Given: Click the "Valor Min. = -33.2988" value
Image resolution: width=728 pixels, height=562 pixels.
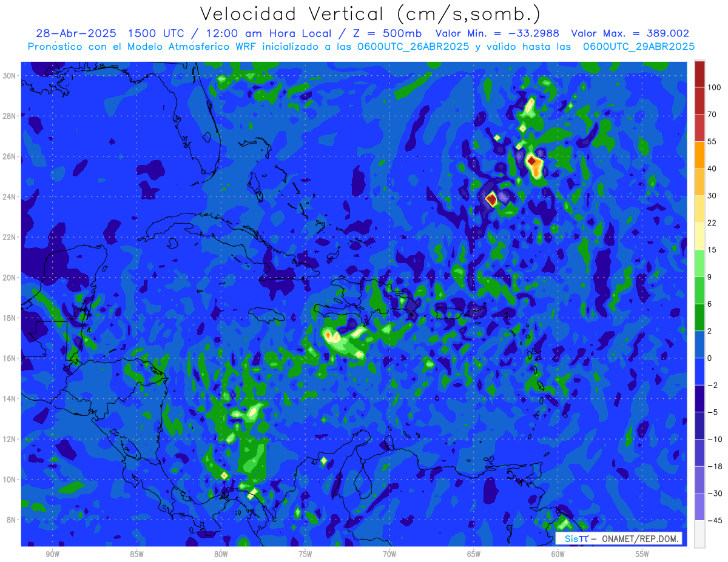Looking at the screenshot, I should point(497,33).
